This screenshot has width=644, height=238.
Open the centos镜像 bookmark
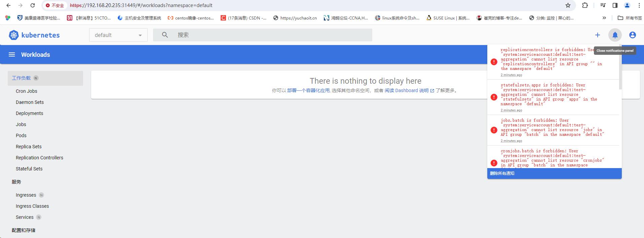click(x=191, y=18)
